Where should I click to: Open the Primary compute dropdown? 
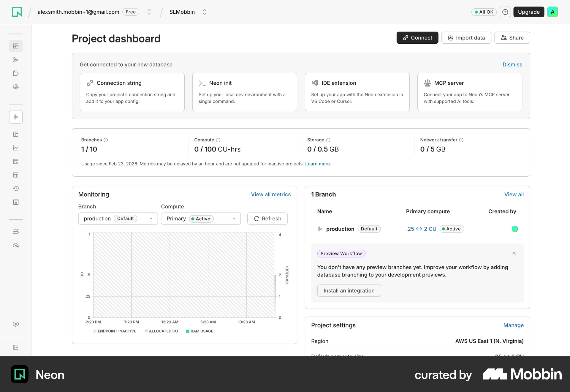[x=201, y=219]
